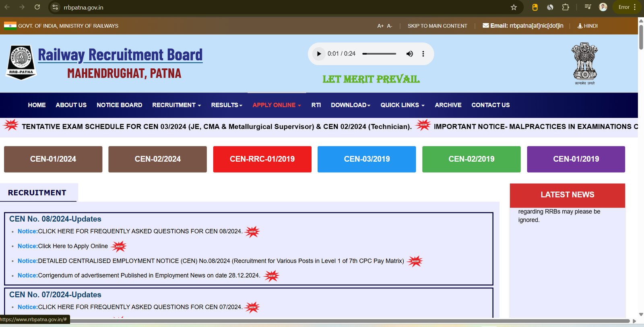Click the Indian flag icon
Viewport: 644px width, 327px height.
pos(10,26)
